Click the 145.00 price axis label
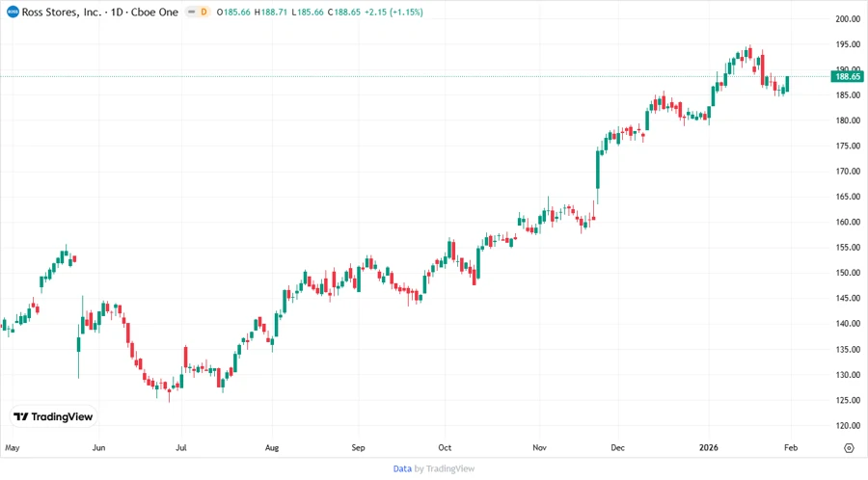The height and width of the screenshot is (480, 868). (848, 298)
